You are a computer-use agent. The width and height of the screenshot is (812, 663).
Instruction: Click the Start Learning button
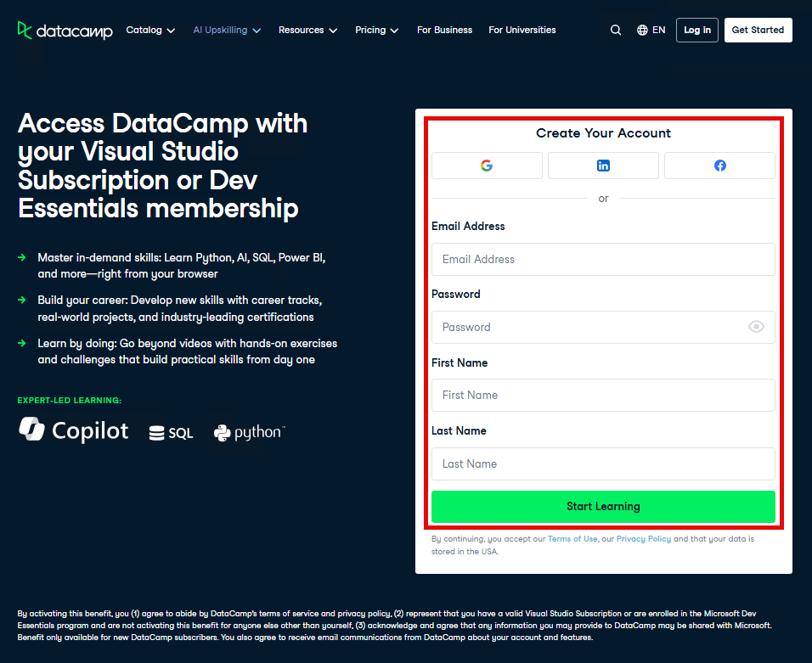[603, 507]
